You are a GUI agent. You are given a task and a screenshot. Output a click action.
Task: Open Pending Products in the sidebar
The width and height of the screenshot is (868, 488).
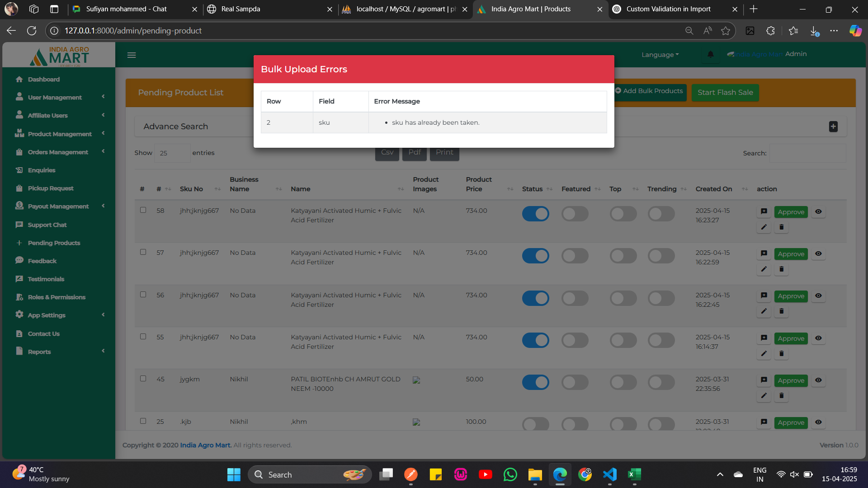click(54, 243)
